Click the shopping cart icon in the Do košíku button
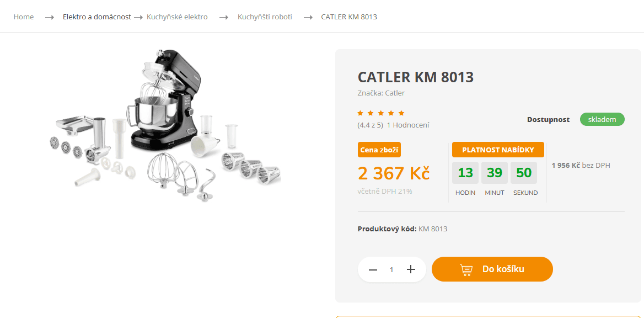Viewport: 644px width, 318px height. (x=466, y=269)
